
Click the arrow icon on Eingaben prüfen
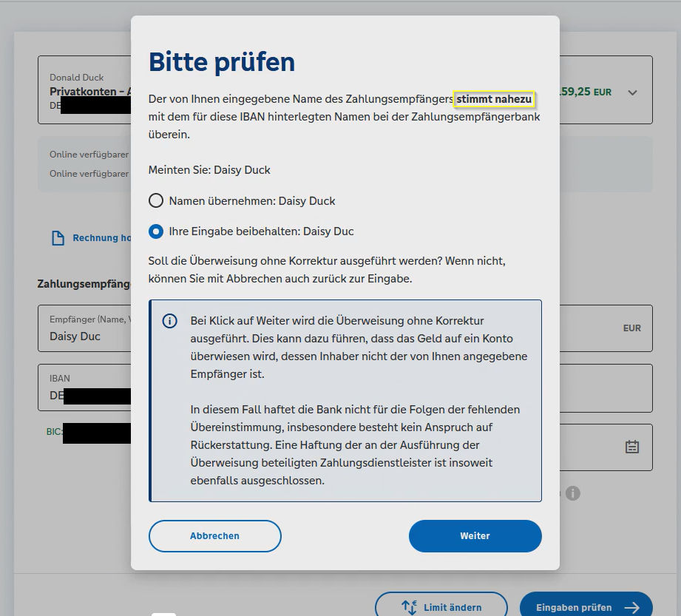click(x=631, y=607)
